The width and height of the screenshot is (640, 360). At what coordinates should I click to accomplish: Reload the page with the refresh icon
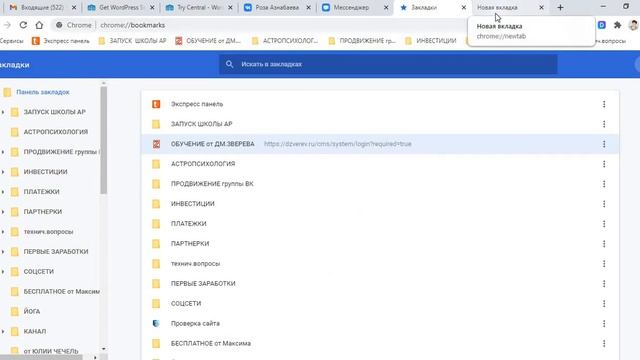pos(23,25)
